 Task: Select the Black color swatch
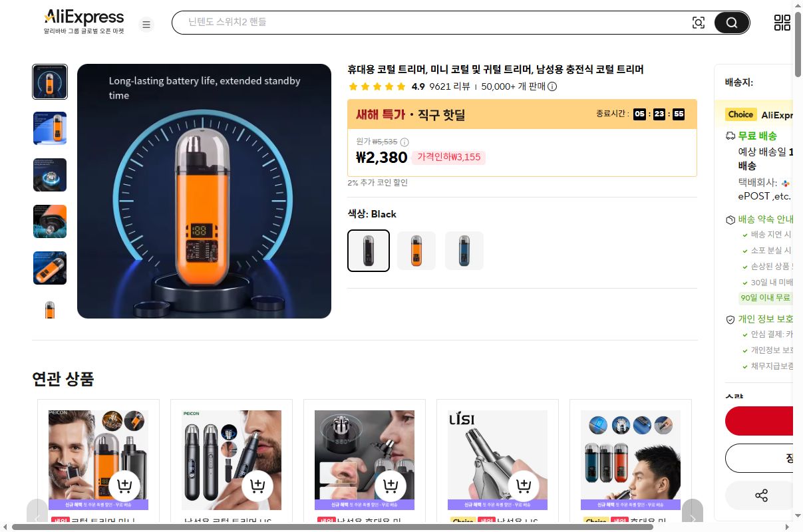point(368,251)
